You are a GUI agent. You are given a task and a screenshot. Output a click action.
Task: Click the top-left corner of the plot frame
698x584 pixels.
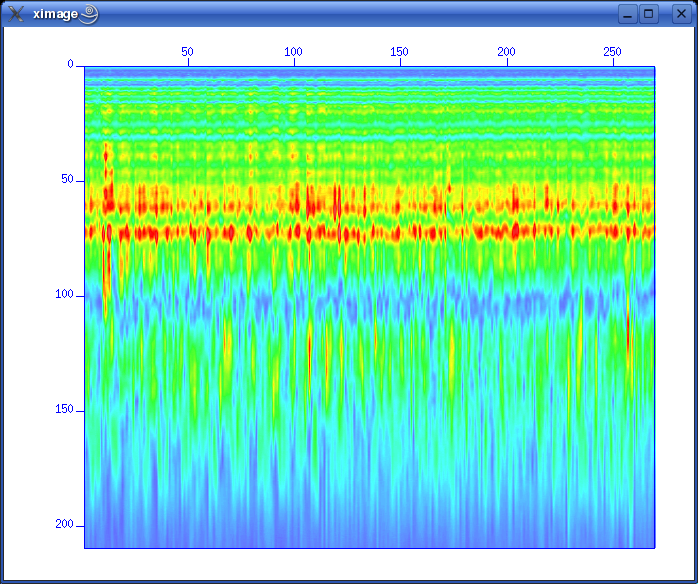pyautogui.click(x=84, y=67)
